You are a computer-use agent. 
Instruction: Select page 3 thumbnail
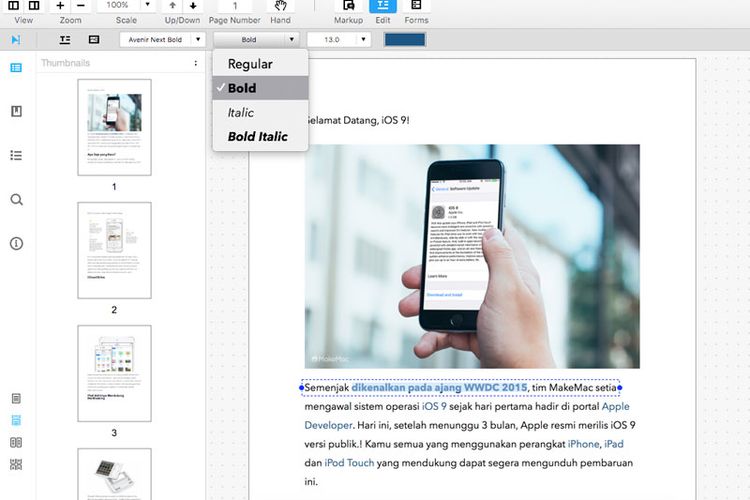[114, 373]
